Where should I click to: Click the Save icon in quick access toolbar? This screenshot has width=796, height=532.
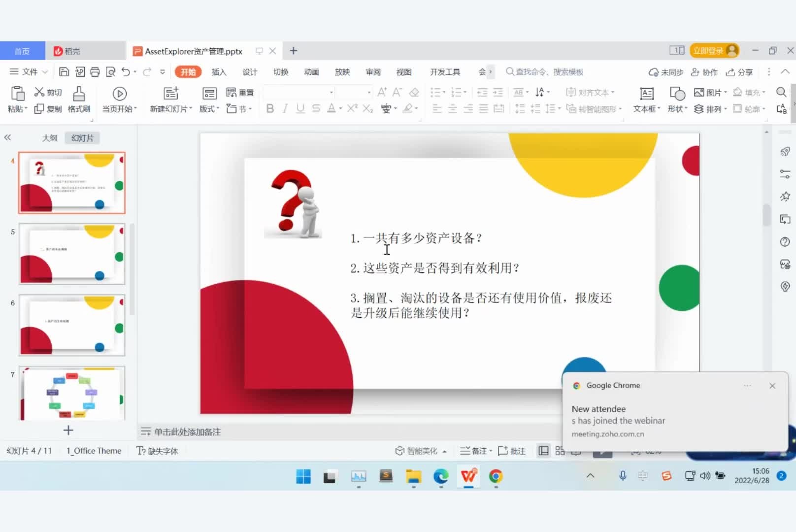point(64,72)
